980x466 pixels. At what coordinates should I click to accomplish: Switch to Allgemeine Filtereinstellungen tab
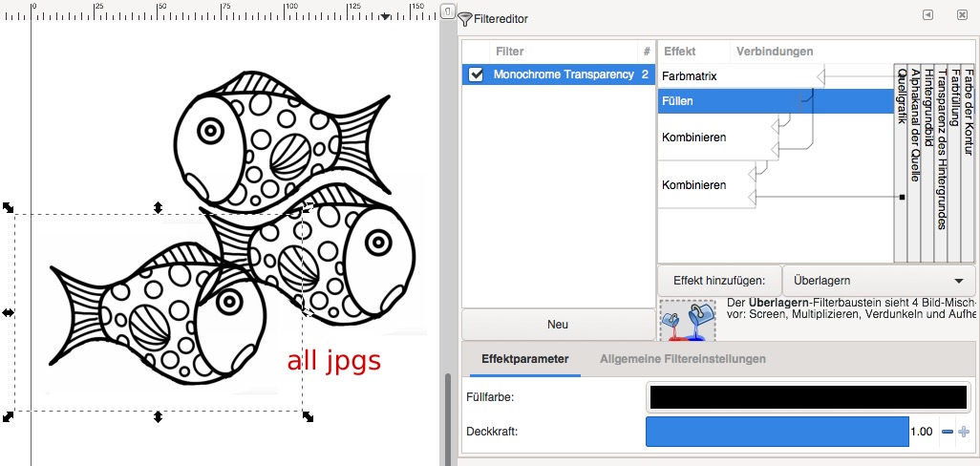[682, 359]
